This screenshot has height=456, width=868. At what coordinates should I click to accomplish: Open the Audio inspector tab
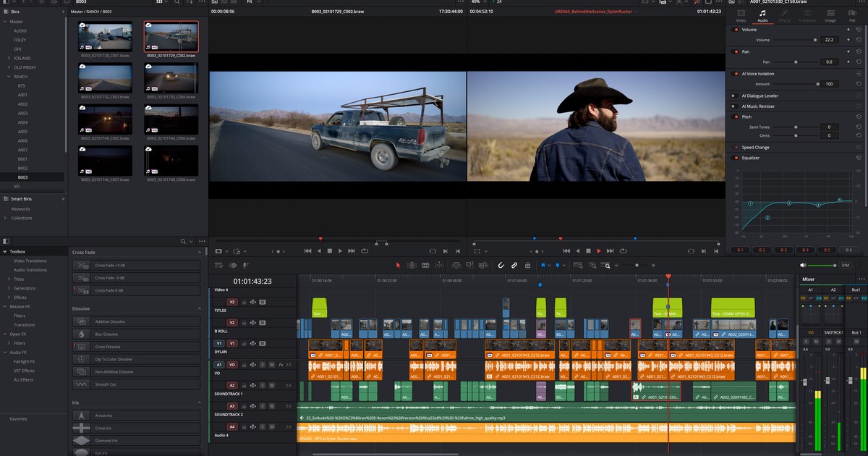click(x=762, y=16)
